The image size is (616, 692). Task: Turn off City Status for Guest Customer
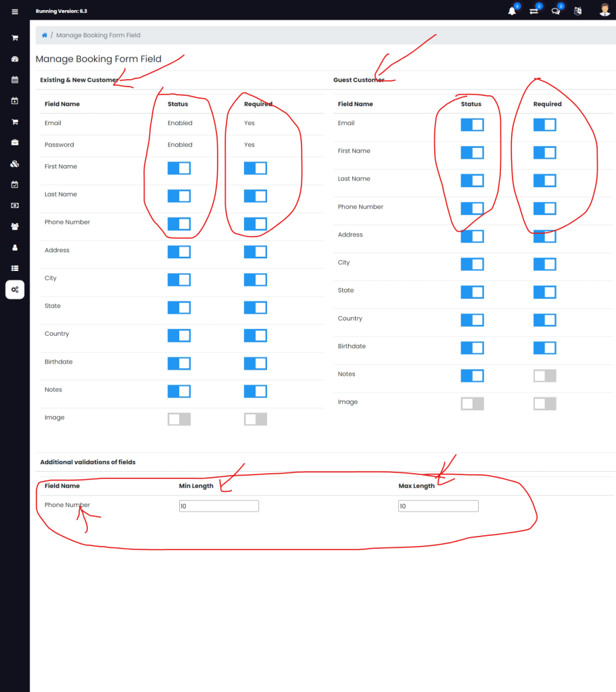tap(472, 264)
